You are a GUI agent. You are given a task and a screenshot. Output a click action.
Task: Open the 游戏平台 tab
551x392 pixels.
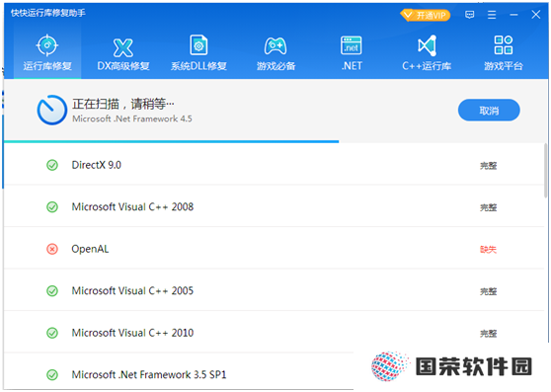coord(504,52)
